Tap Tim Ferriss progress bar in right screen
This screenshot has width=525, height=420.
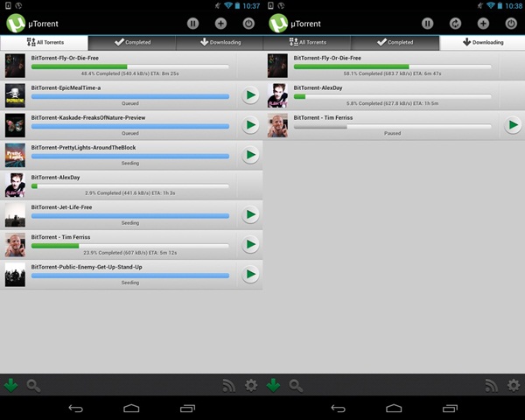coord(393,126)
